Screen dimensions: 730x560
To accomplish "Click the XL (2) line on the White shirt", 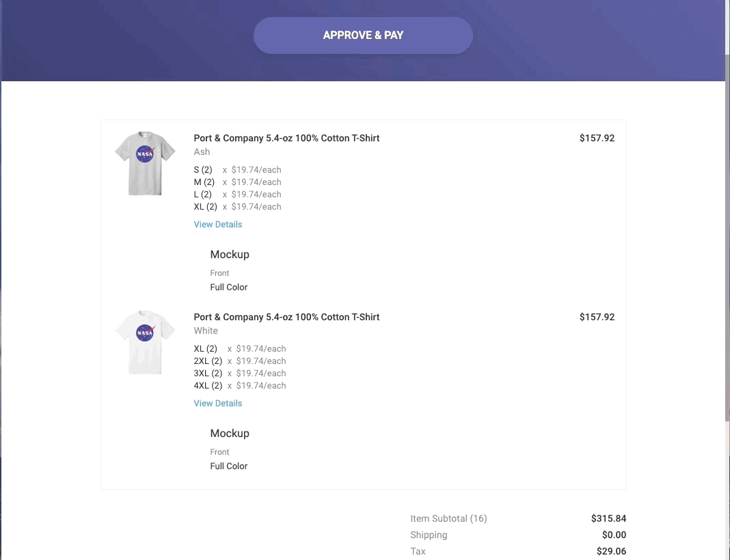I will pyautogui.click(x=205, y=348).
